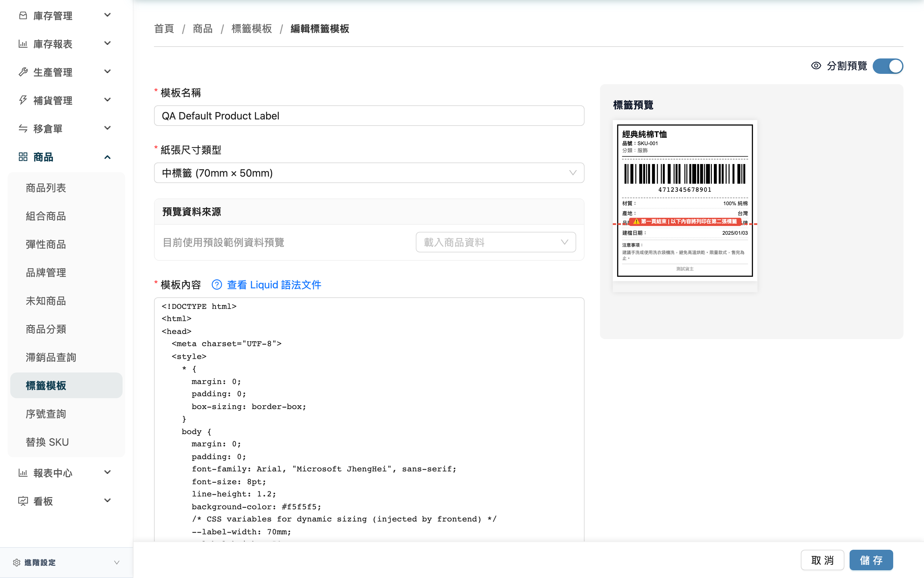
Task: Click the 標籤預覽 heading
Action: pyautogui.click(x=633, y=105)
